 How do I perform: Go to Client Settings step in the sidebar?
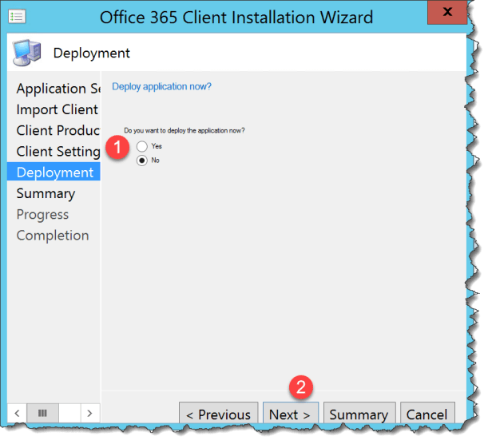pos(58,152)
